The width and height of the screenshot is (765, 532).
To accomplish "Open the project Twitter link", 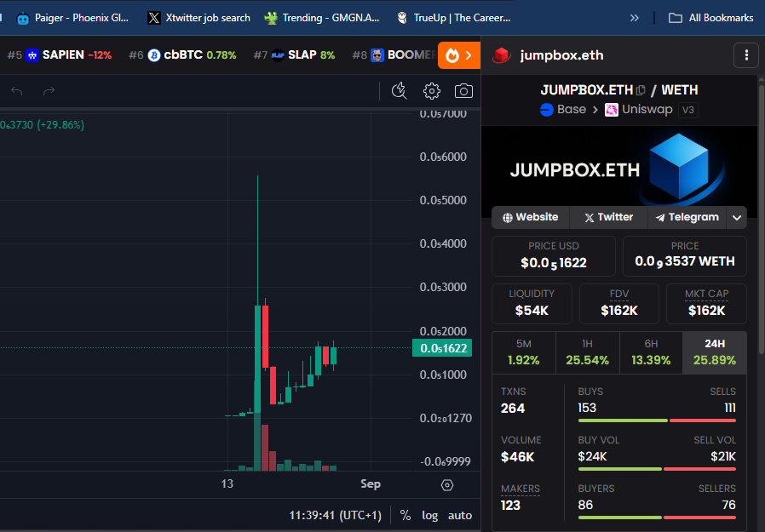I will click(x=608, y=217).
